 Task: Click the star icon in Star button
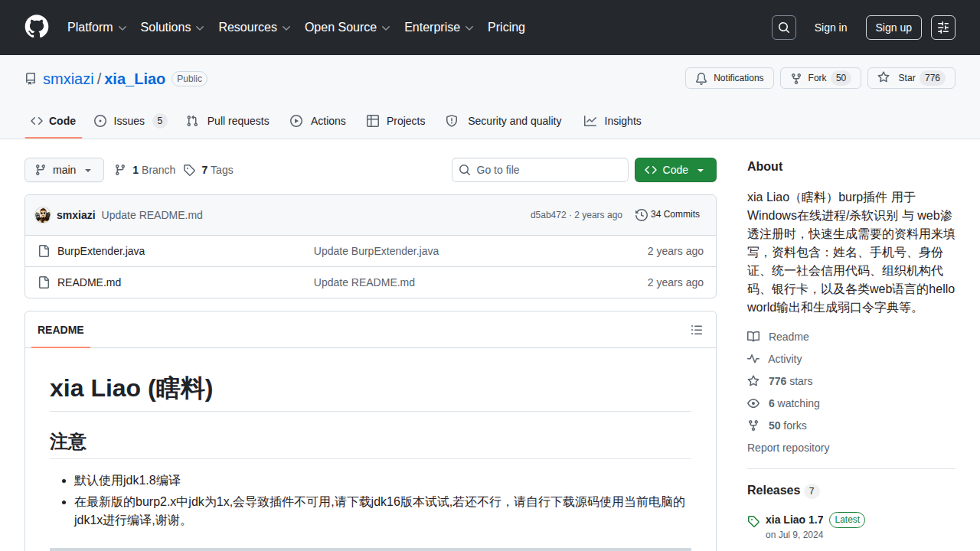(x=884, y=78)
